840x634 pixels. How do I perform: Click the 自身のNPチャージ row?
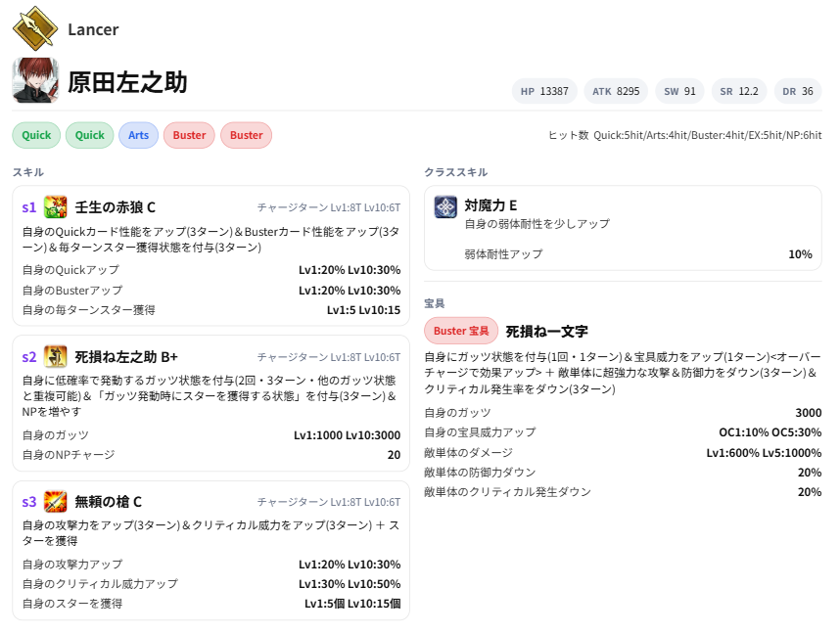[211, 455]
